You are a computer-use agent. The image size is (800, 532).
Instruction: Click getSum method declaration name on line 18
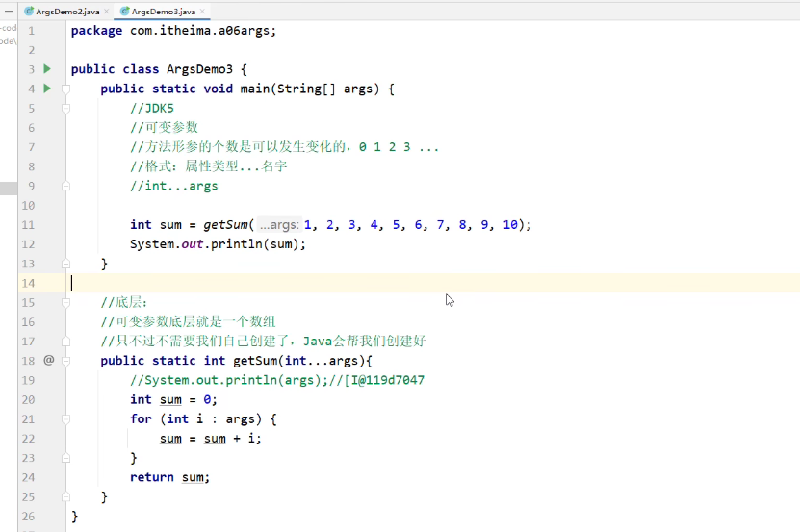click(x=255, y=361)
